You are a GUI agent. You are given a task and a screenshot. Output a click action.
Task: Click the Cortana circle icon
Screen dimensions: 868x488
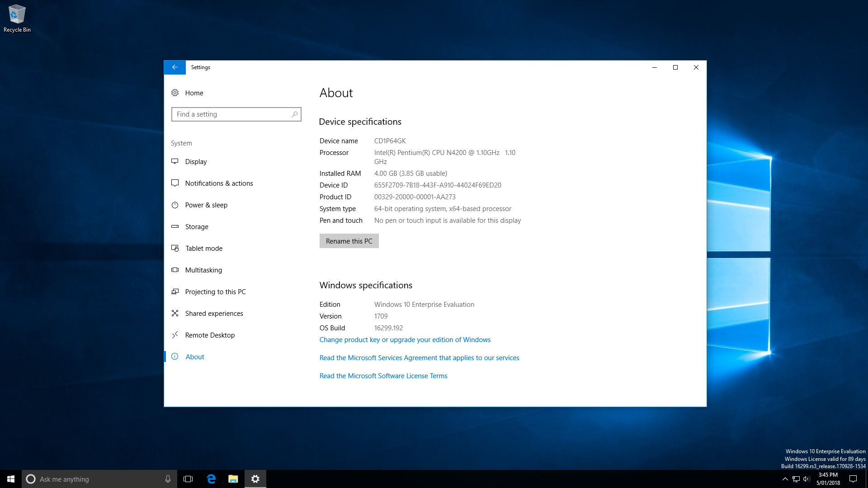(31, 479)
